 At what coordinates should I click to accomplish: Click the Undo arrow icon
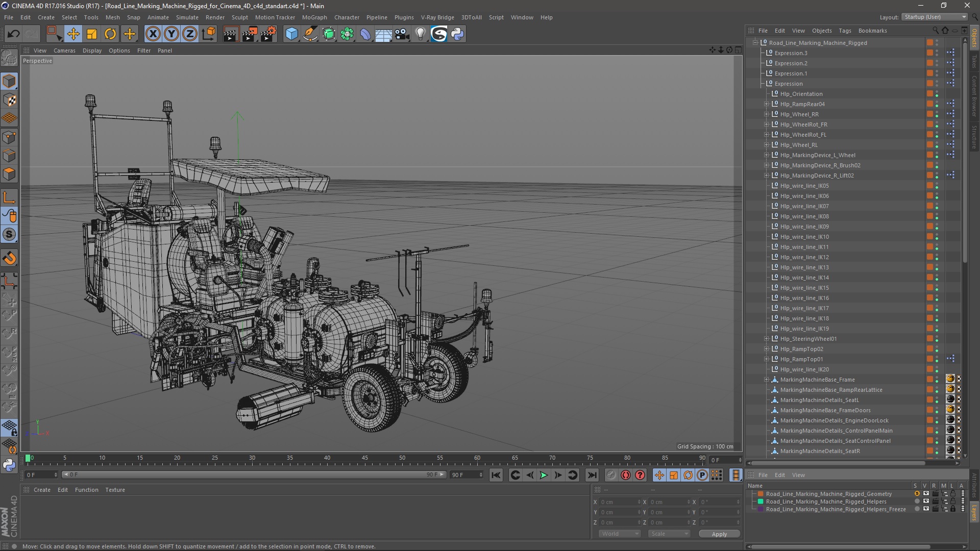(x=13, y=34)
